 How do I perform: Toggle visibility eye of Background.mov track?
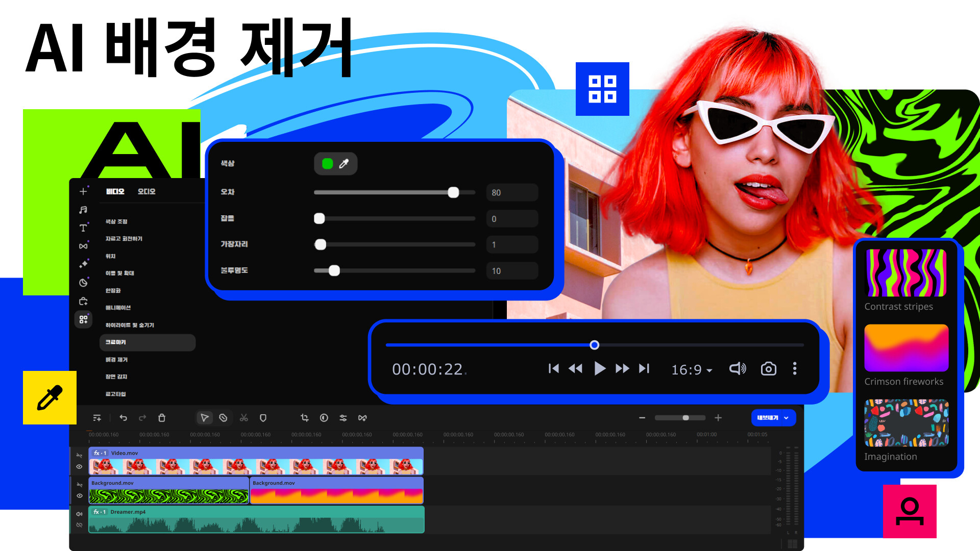[79, 495]
